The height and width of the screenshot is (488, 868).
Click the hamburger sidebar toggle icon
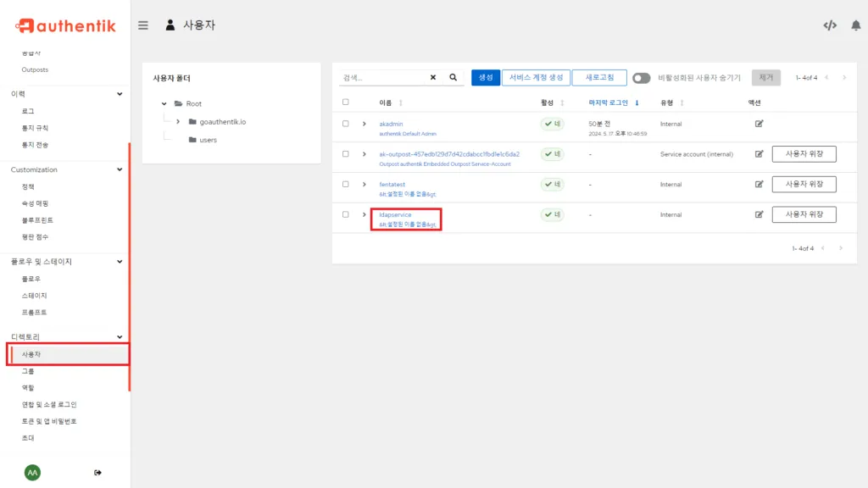point(143,25)
